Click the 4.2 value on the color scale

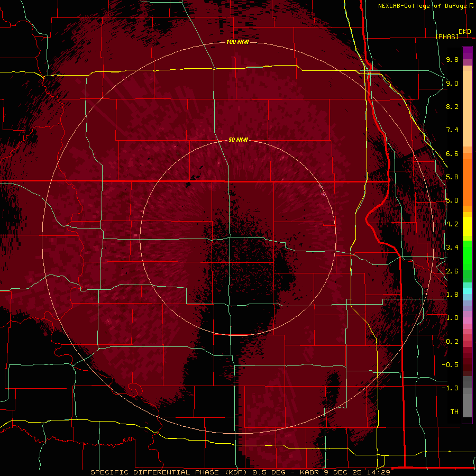point(452,224)
